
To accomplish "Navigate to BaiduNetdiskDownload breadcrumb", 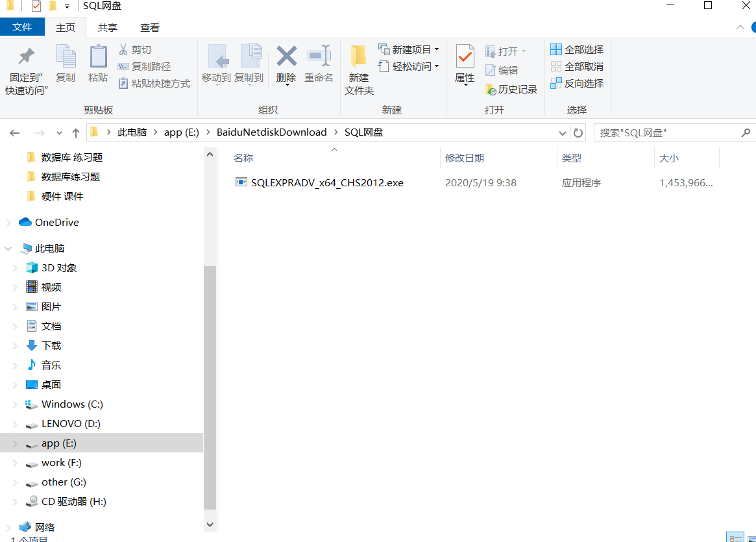I will point(271,132).
